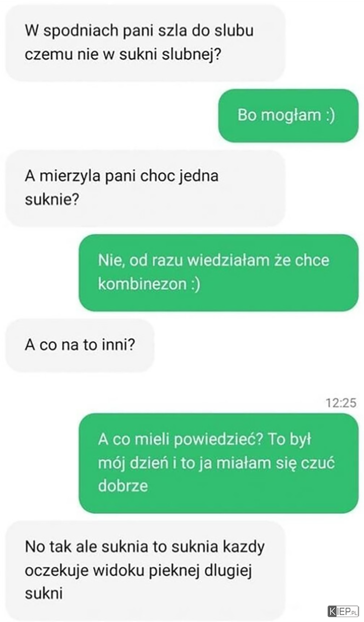
Task: Select the 'Bo mogłam :)' green message bubble
Action: point(288,116)
